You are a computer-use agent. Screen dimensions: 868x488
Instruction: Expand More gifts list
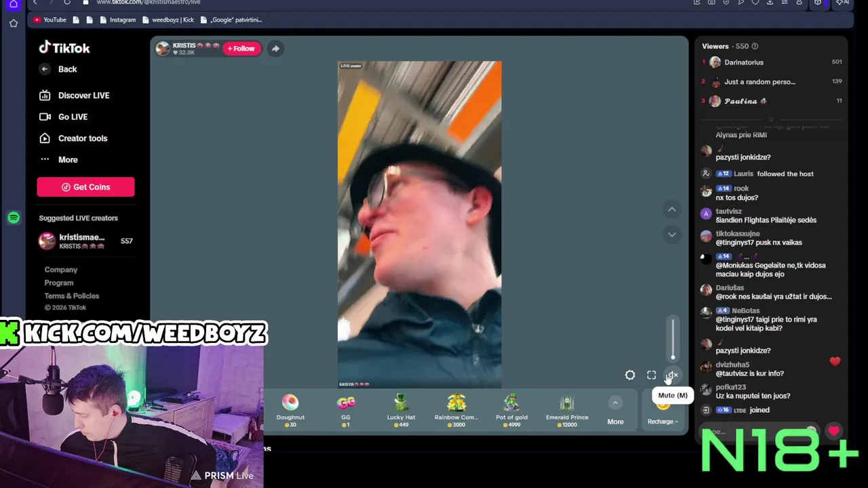tap(615, 411)
